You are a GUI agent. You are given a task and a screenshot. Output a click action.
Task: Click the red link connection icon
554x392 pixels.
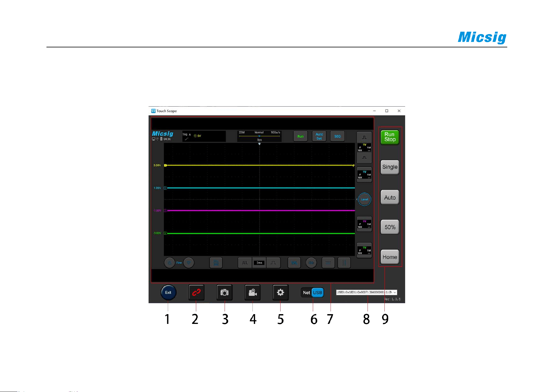(197, 293)
